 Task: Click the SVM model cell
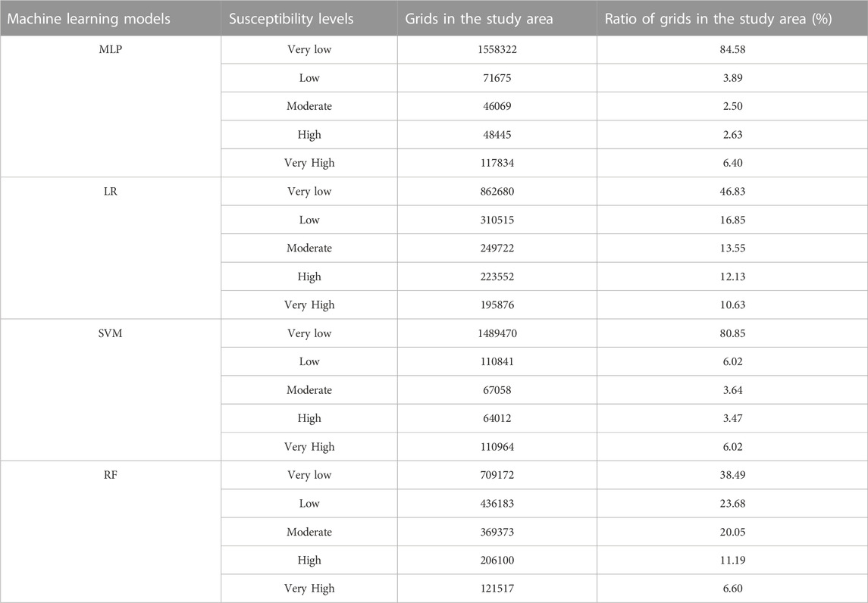[110, 333]
